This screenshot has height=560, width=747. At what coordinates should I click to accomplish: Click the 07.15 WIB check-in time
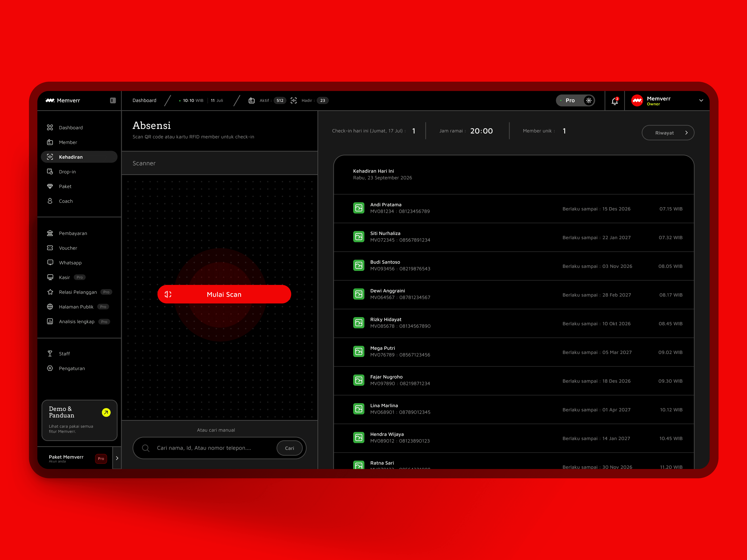click(671, 209)
